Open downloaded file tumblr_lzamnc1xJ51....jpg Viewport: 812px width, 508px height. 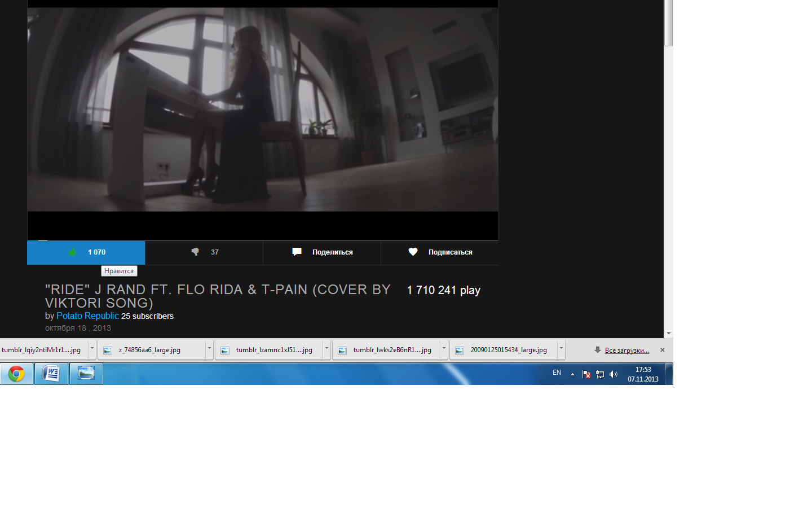pos(269,350)
